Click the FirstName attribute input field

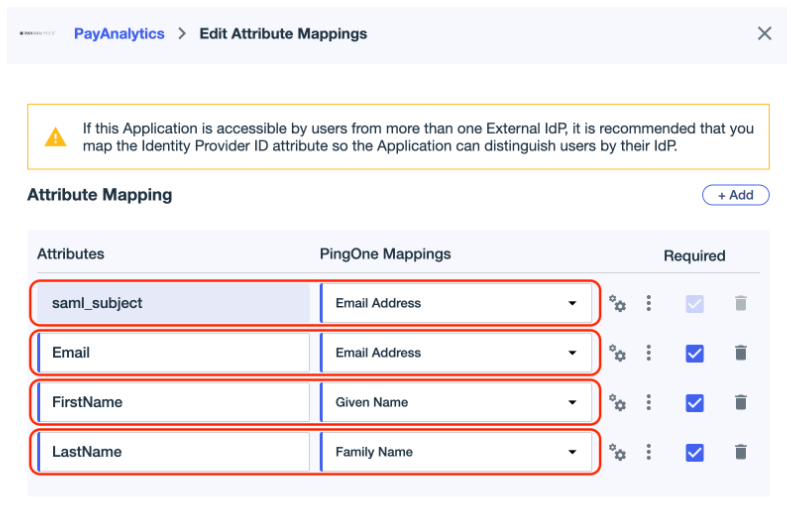(173, 403)
